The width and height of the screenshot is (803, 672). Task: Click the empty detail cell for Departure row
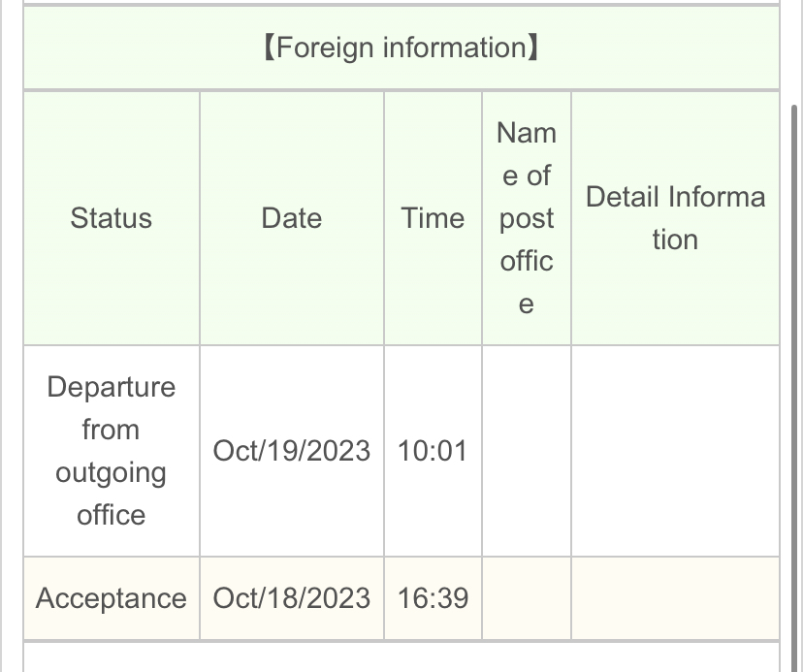coord(675,451)
